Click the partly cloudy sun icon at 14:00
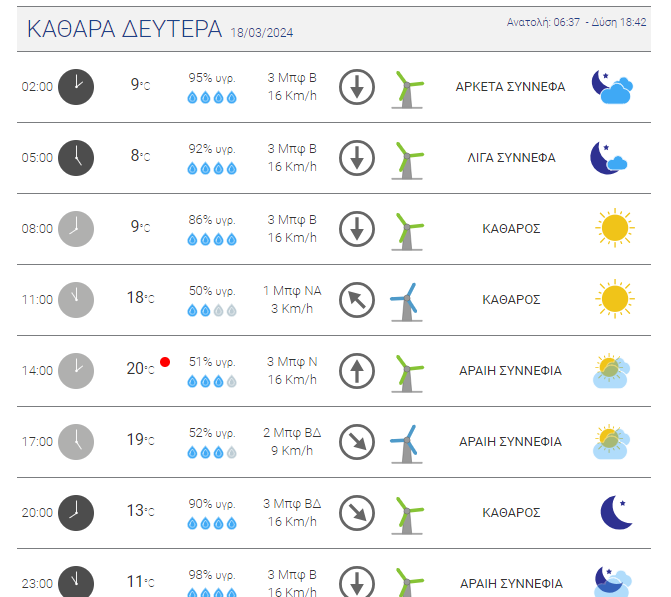The image size is (671, 597). [612, 371]
